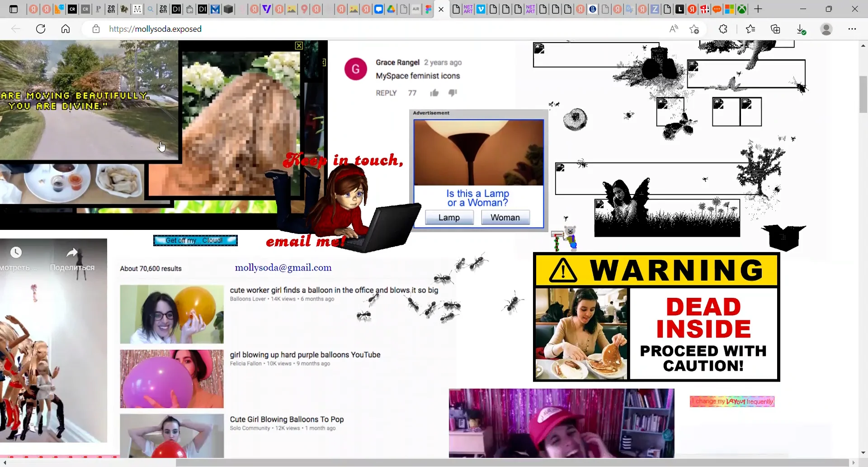868x467 pixels.
Task: Open the Settings and more menu
Action: pyautogui.click(x=853, y=29)
